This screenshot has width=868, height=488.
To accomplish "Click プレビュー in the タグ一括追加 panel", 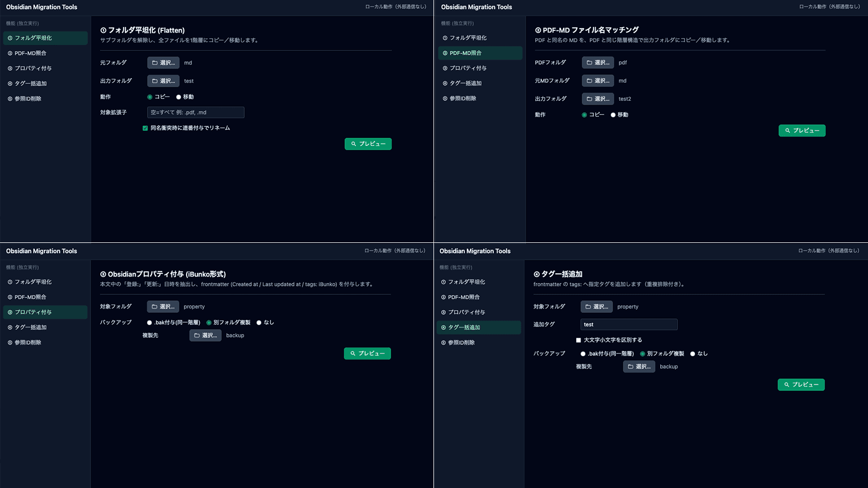I will (x=801, y=384).
